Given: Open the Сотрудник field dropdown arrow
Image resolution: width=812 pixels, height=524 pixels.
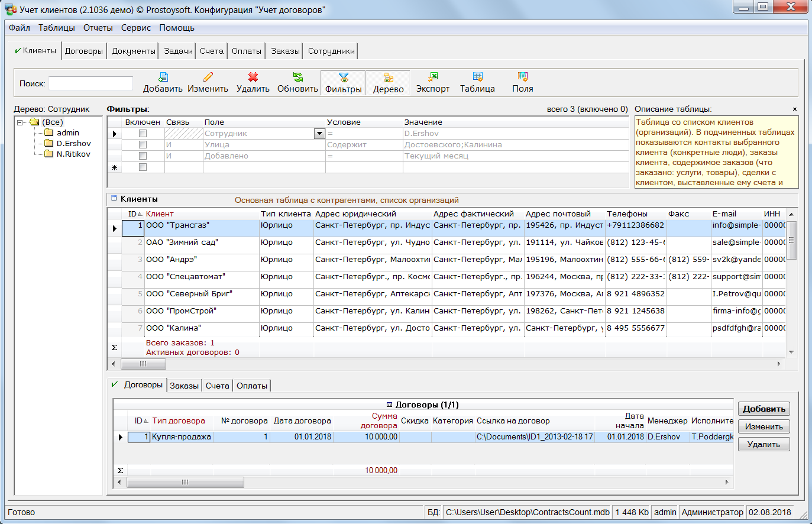Looking at the screenshot, I should [319, 134].
